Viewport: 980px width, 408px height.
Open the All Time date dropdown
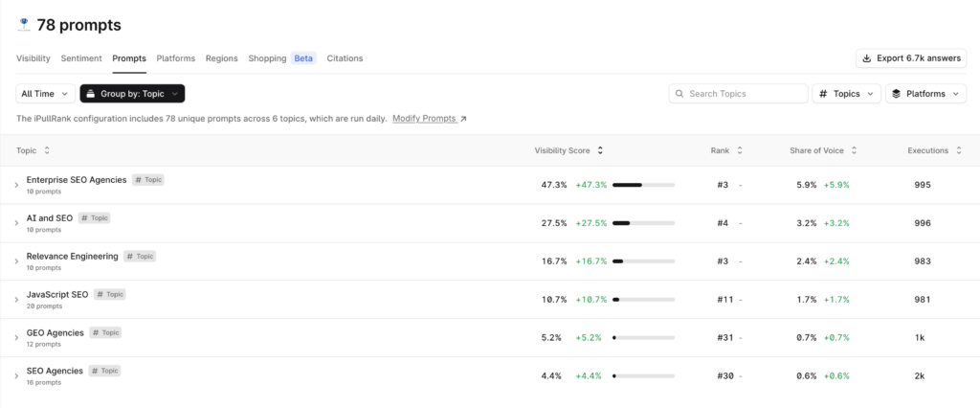pos(45,94)
